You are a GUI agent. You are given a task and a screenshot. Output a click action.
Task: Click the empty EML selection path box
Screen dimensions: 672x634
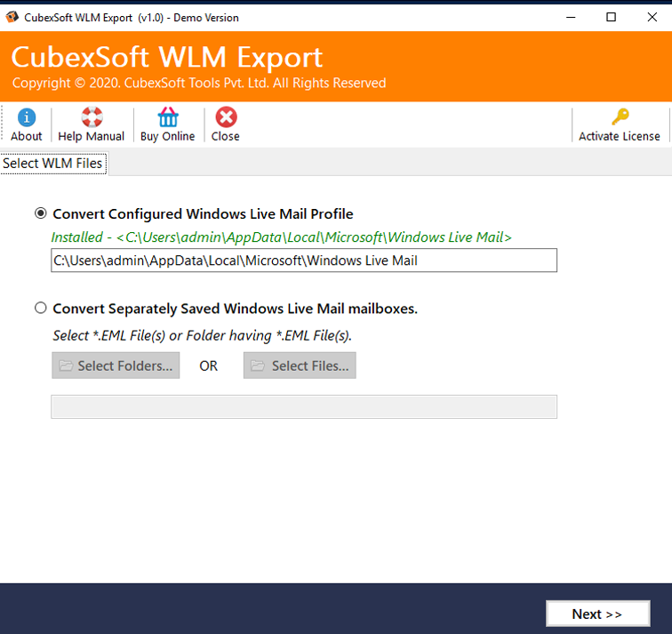tap(304, 406)
